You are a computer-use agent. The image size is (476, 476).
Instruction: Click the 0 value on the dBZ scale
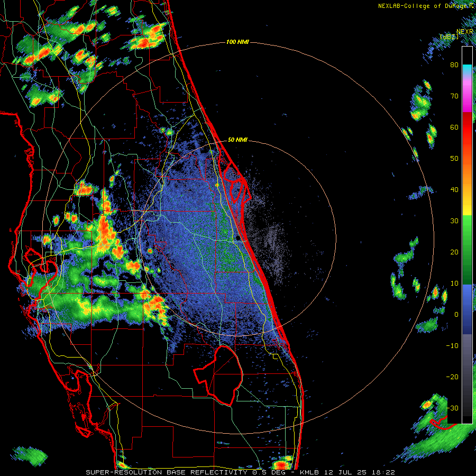tap(456, 315)
